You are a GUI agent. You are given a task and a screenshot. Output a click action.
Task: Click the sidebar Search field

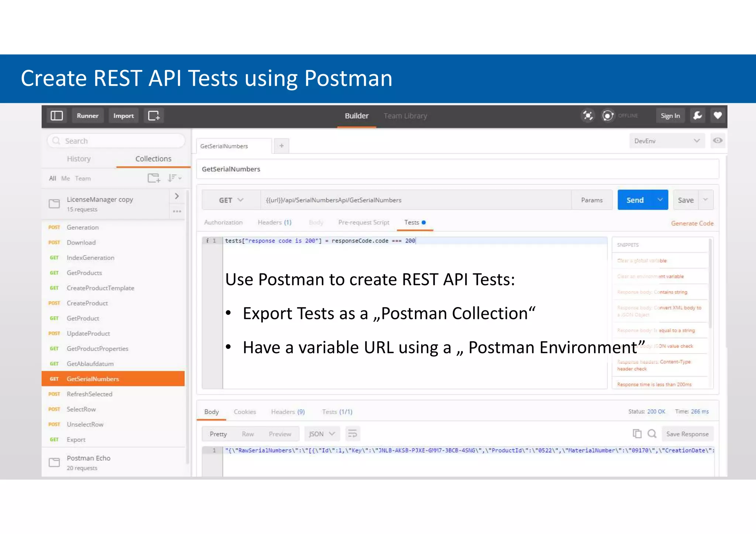[x=116, y=141]
